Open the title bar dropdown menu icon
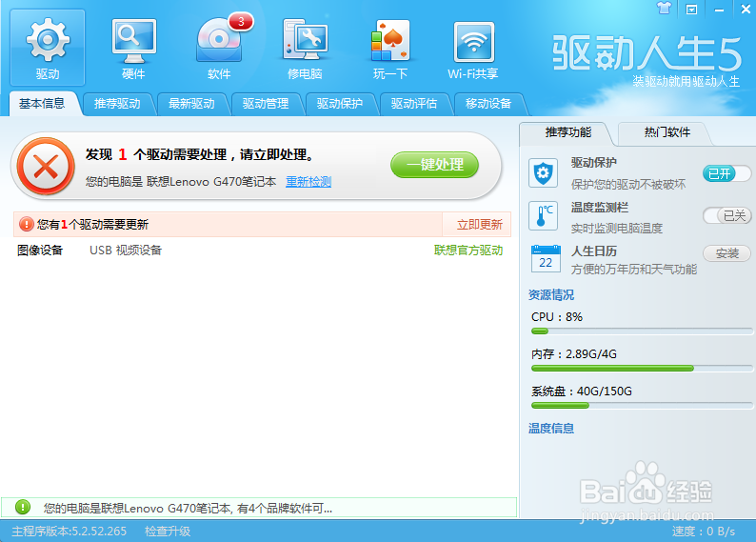Image resolution: width=756 pixels, height=542 pixels. [691, 10]
